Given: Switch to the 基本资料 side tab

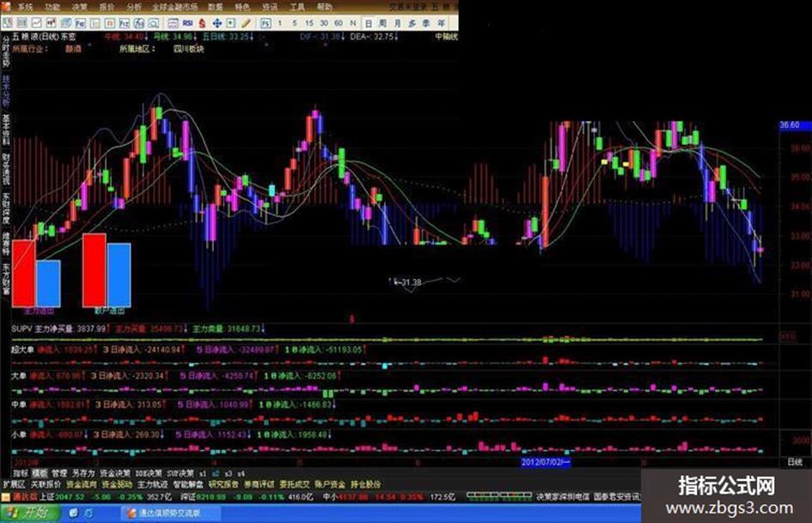Looking at the screenshot, I should [x=6, y=130].
